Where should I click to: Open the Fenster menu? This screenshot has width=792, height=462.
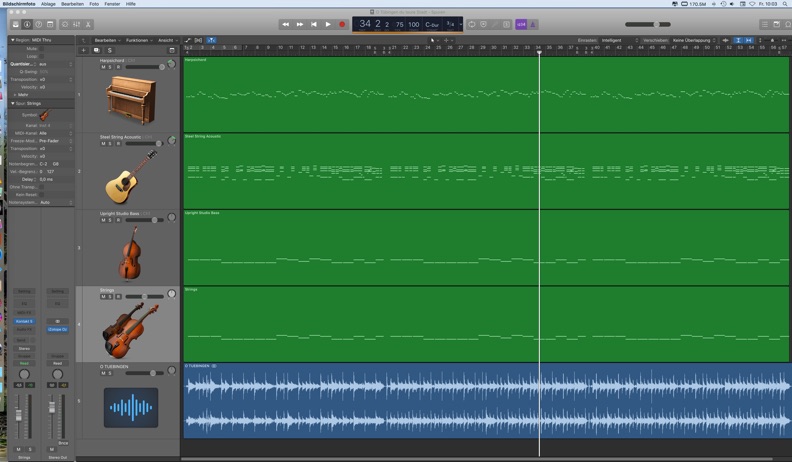112,4
